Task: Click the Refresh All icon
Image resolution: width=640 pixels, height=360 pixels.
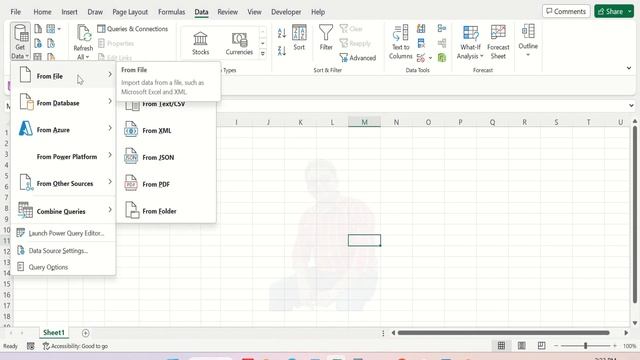Action: (x=83, y=34)
